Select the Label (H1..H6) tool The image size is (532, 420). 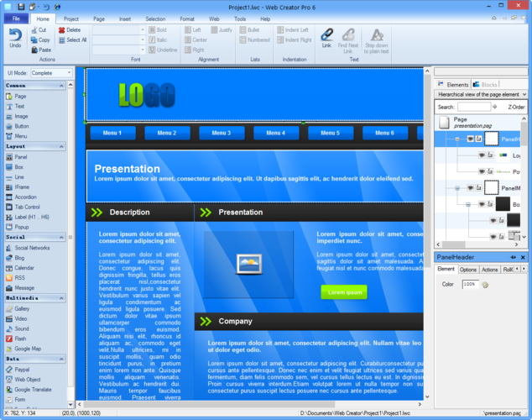pos(28,217)
